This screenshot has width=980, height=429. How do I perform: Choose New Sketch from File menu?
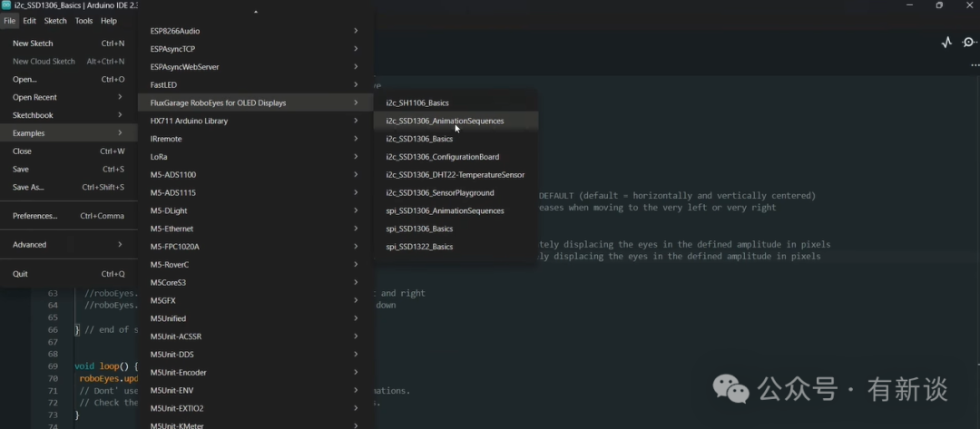point(69,44)
